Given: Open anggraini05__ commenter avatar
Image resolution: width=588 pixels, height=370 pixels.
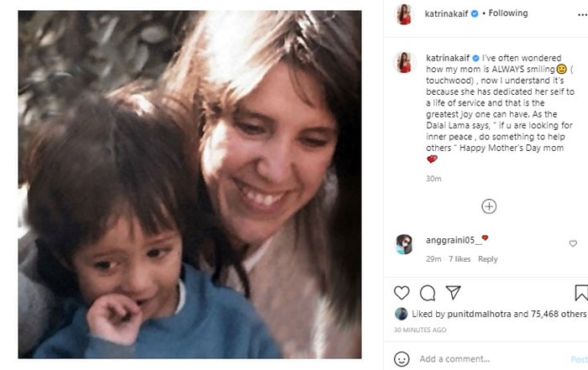Looking at the screenshot, I should pyautogui.click(x=404, y=243).
